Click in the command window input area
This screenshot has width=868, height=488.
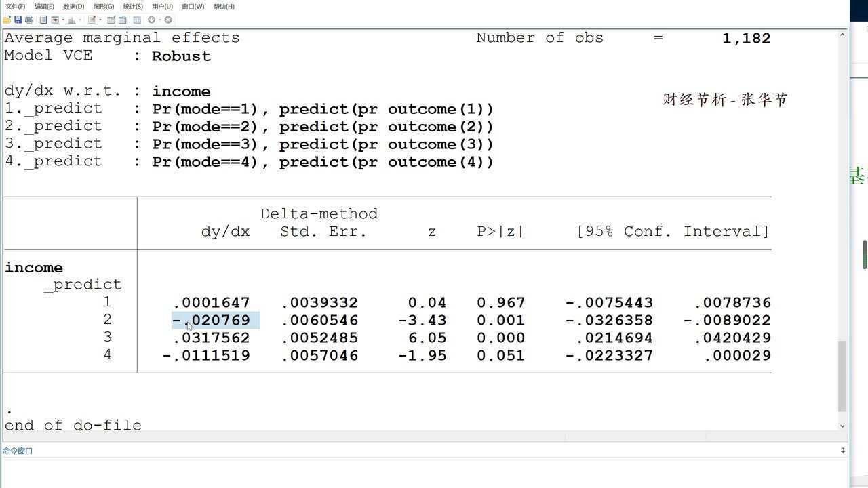tap(420, 472)
